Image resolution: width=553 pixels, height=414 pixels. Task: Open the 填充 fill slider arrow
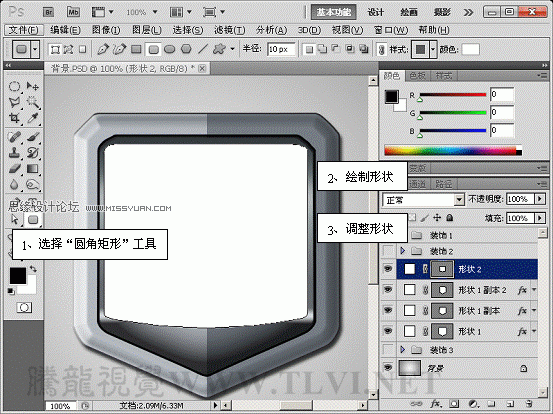click(540, 218)
